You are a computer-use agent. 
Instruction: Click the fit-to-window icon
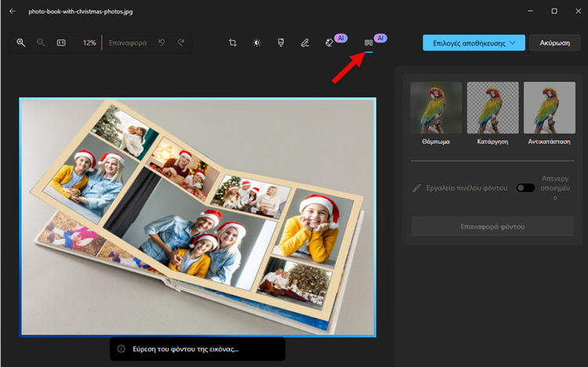pyautogui.click(x=61, y=42)
